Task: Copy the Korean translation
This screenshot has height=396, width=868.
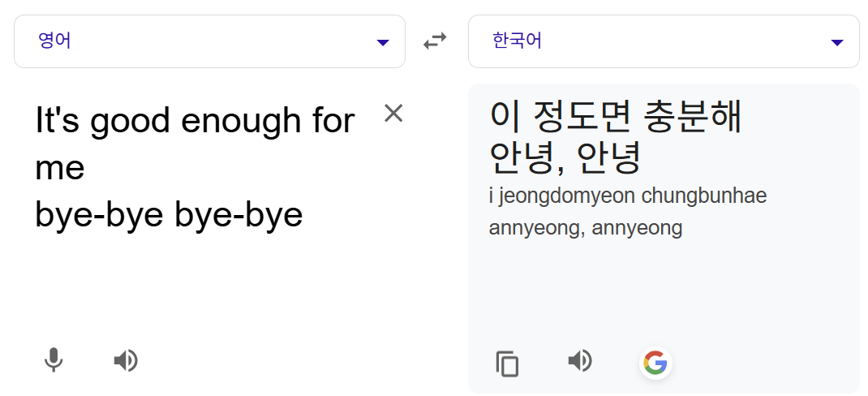Action: click(x=507, y=364)
